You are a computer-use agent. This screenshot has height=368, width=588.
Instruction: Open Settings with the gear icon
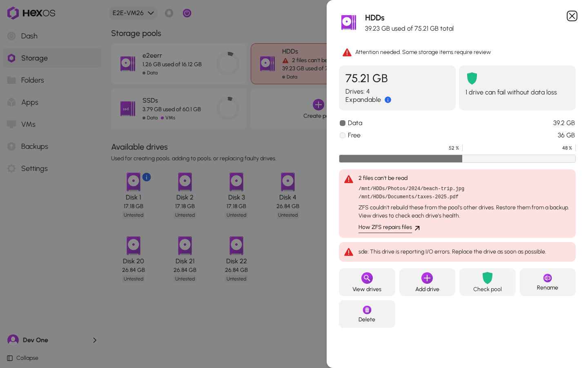[x=52, y=168]
